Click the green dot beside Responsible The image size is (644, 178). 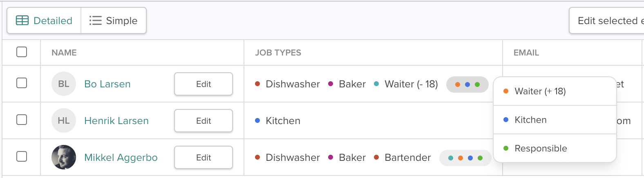(506, 148)
